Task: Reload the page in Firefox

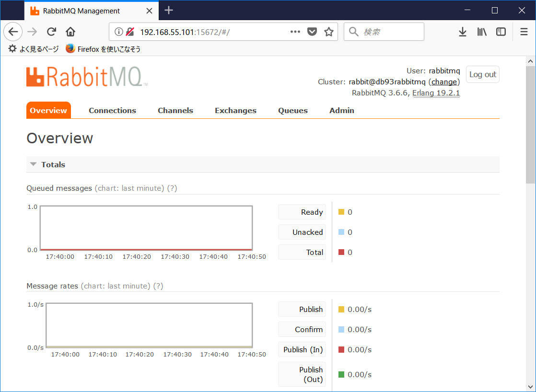Action: [x=51, y=32]
